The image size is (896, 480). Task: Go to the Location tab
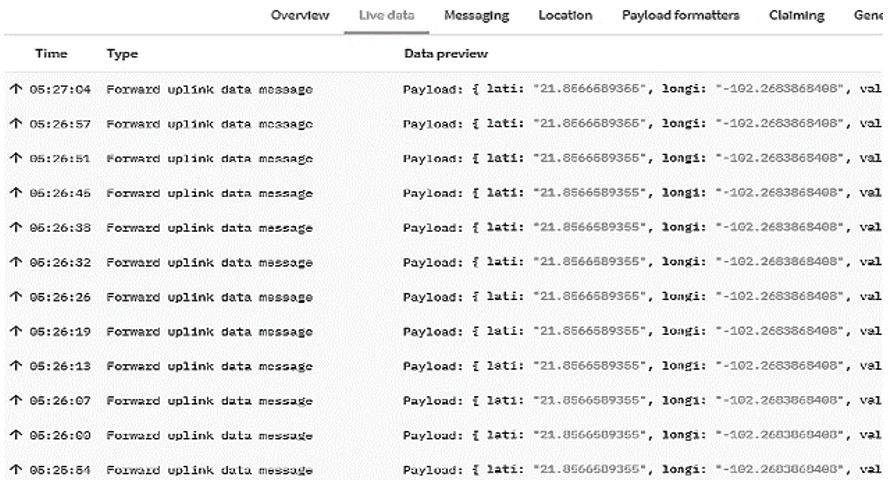[565, 15]
